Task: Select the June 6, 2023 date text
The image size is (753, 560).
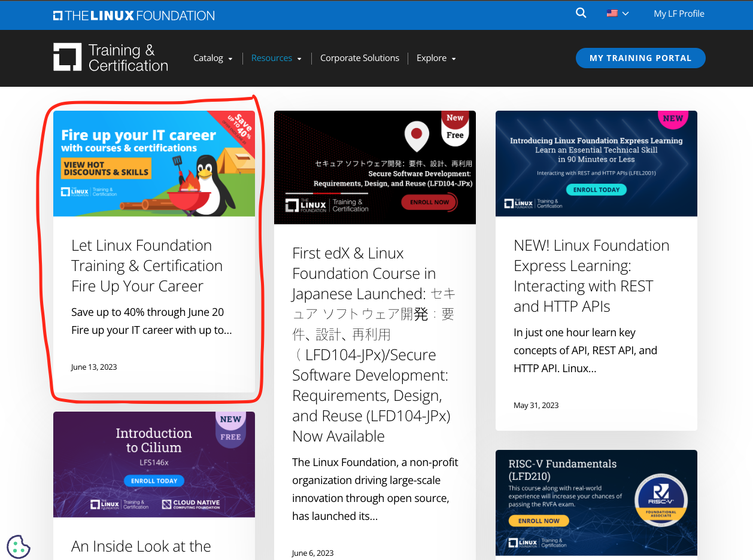Action: point(312,553)
